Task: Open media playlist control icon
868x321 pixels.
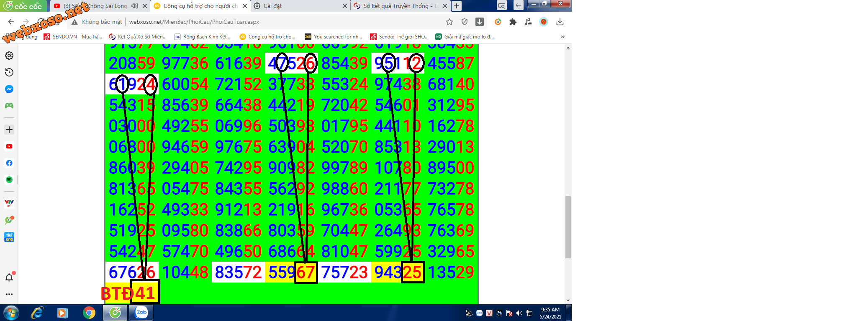Action: [x=528, y=22]
